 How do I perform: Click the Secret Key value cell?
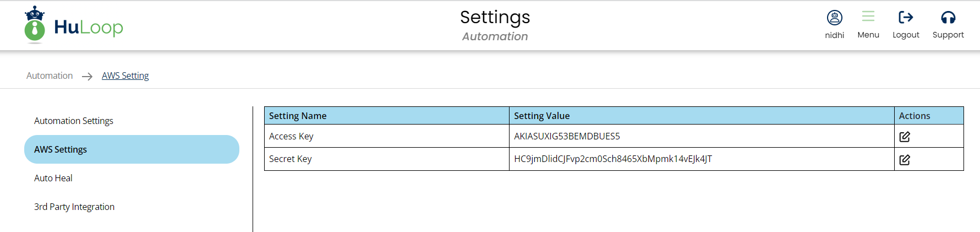pos(612,159)
